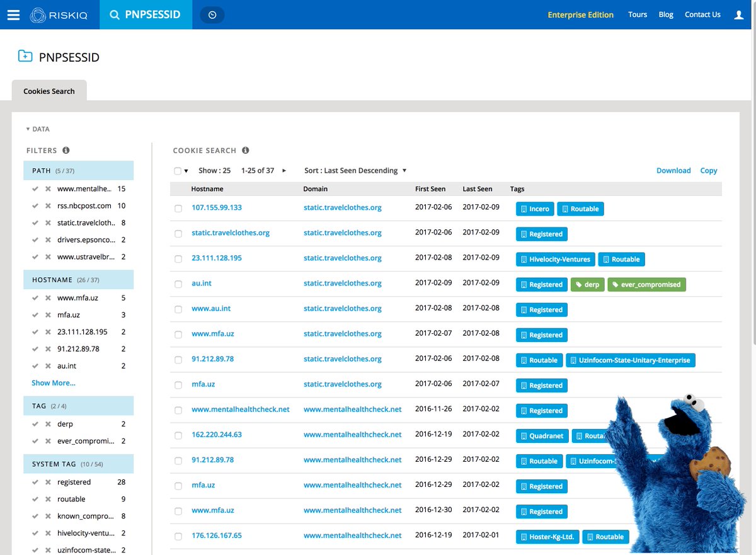756x555 pixels.
Task: Open the 176.126.167.65 hostname link
Action: pos(217,535)
